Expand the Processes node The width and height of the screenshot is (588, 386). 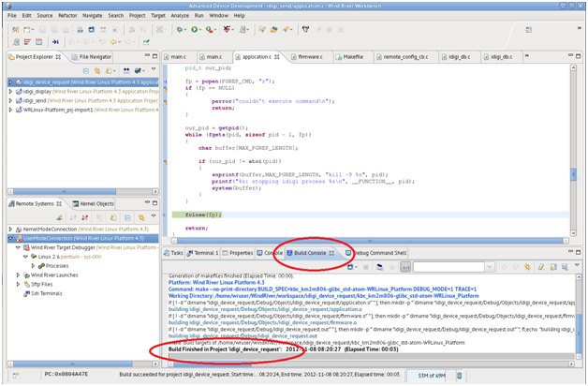[33, 266]
